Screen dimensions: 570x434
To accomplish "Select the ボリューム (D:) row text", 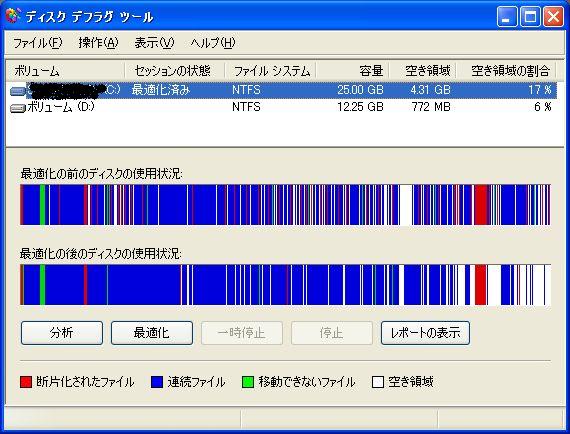I will [61, 107].
